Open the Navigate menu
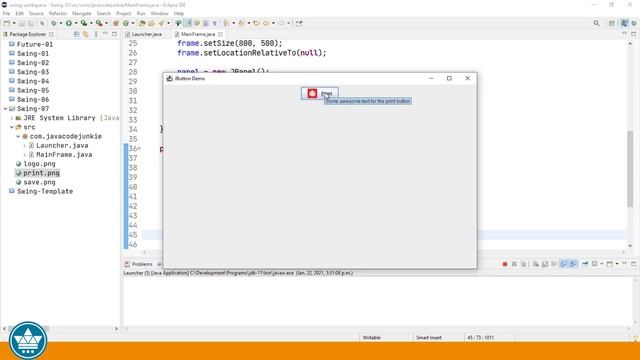Viewport: 640px width, 360px height. [82, 13]
